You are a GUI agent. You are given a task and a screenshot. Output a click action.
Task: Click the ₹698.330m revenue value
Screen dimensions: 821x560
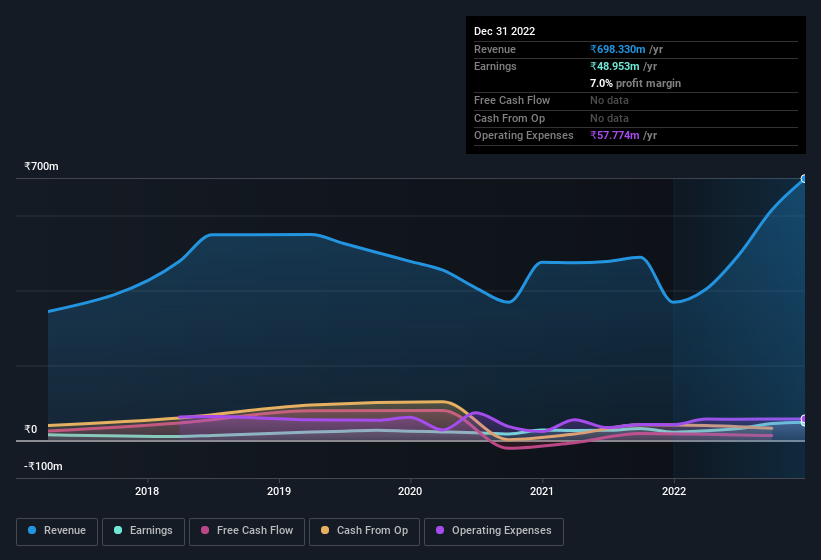tap(617, 49)
